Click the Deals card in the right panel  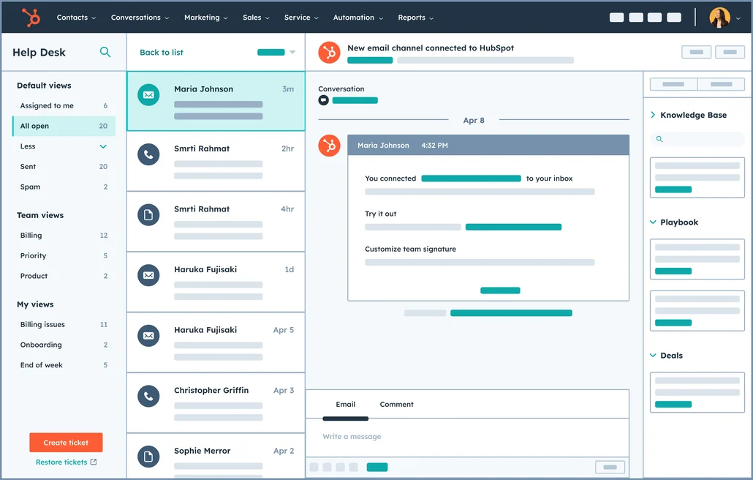[697, 392]
